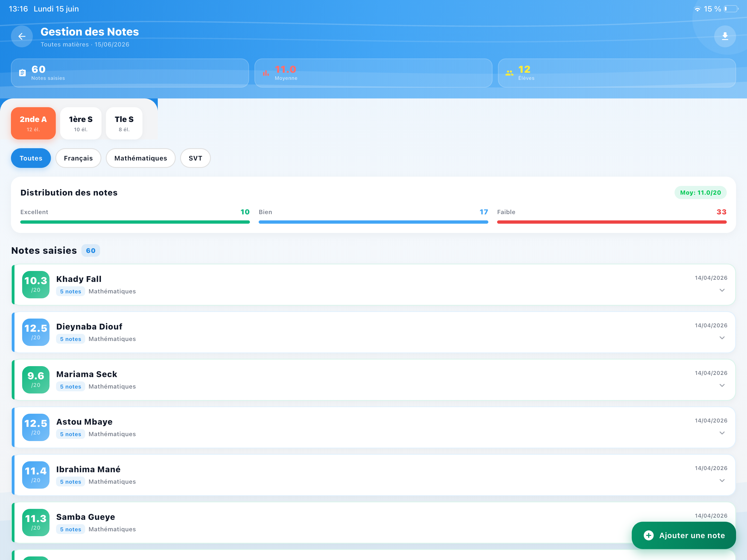
Task: Tap the Lundi 15 juin date in status bar
Action: coord(56,9)
